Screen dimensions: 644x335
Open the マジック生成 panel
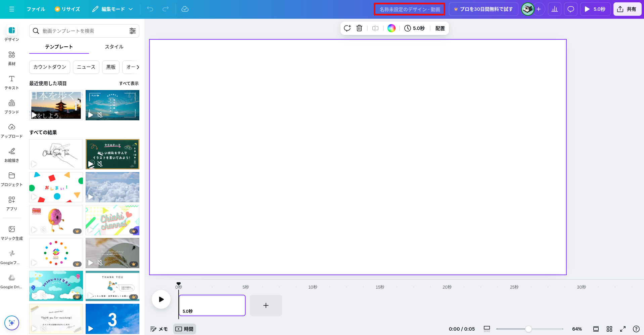coord(12,233)
